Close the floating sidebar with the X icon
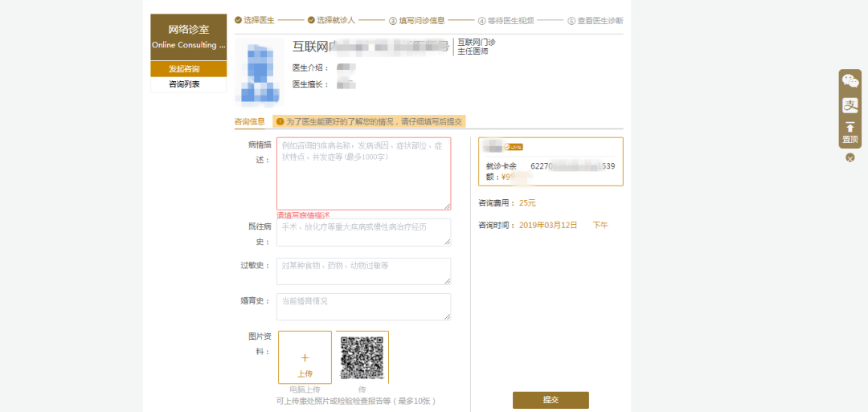The height and width of the screenshot is (412, 868). [x=850, y=157]
